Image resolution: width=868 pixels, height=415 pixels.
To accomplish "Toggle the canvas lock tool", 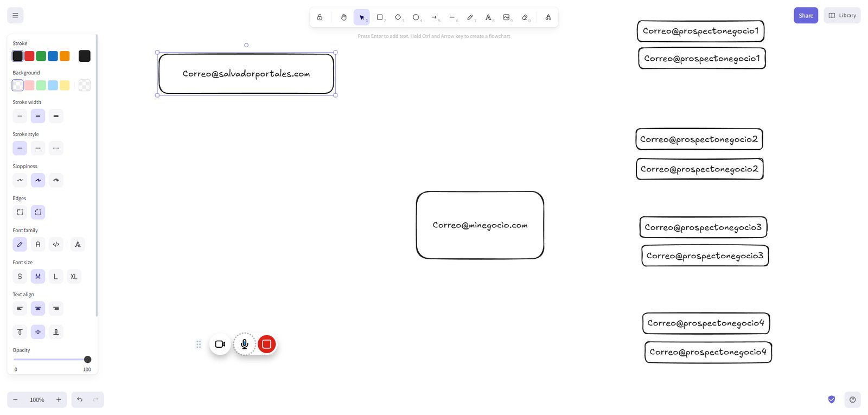I will click(320, 17).
